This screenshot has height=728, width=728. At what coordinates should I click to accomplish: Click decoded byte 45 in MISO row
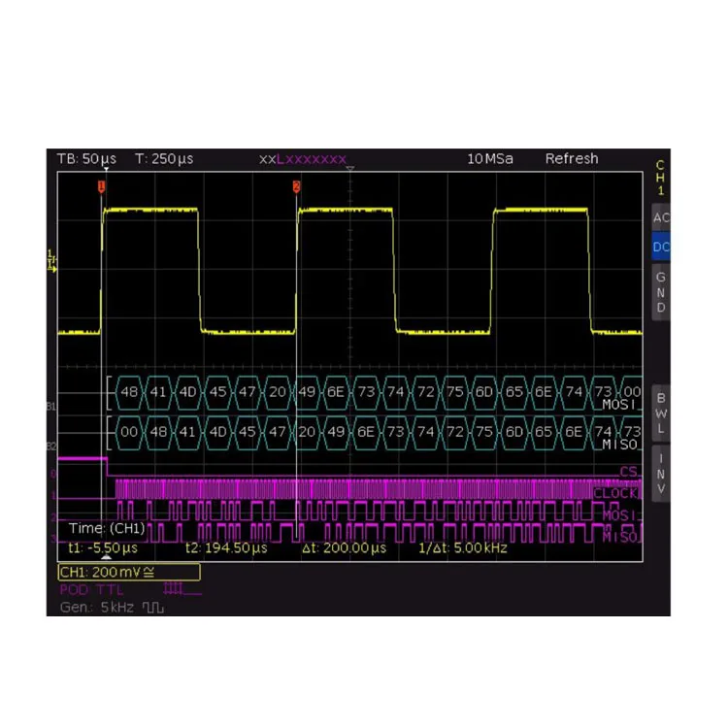[x=248, y=432]
